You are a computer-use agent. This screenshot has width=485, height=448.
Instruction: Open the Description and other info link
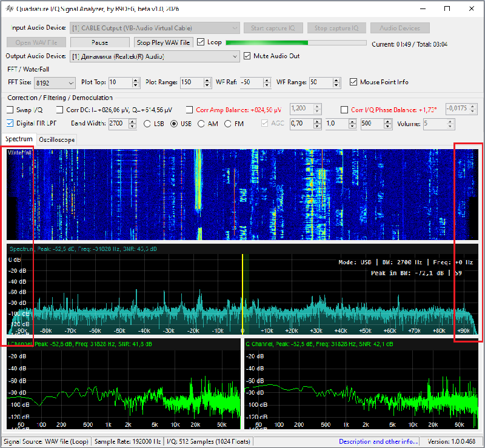[x=378, y=441]
